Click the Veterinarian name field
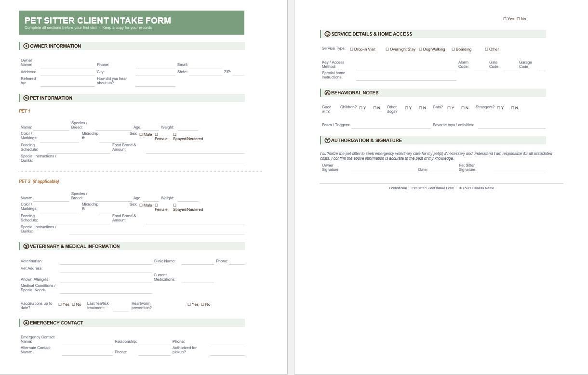The width and height of the screenshot is (588, 375). point(106,261)
